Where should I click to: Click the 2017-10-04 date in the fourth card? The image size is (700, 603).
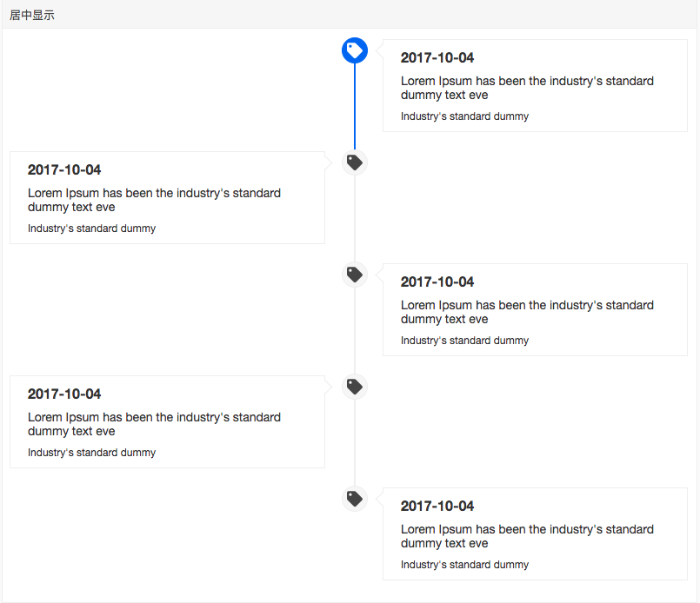(x=64, y=394)
